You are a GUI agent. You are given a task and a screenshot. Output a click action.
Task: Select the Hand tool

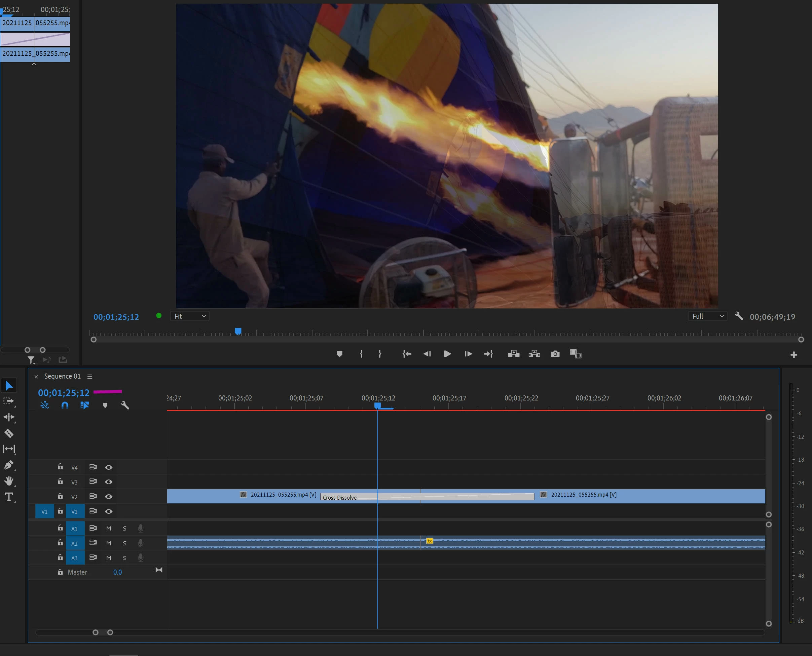[x=9, y=481]
